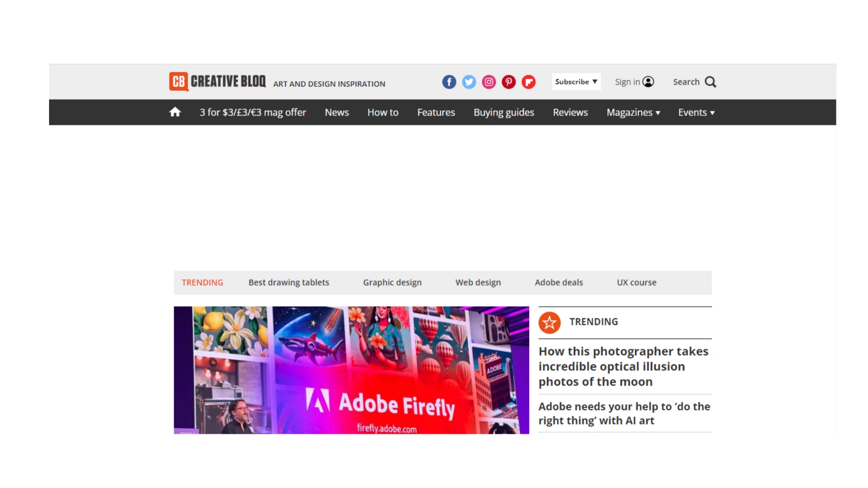Open the Instagram social icon
The width and height of the screenshot is (868, 488).
[x=489, y=82]
